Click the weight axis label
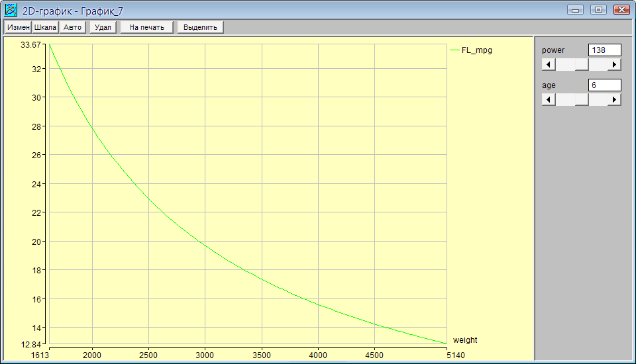This screenshot has height=364, width=636. point(465,340)
